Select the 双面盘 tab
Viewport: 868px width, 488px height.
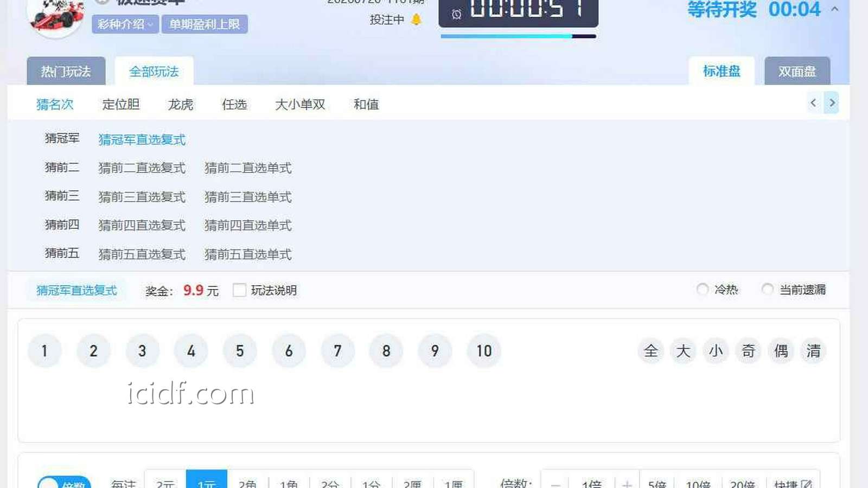pos(797,71)
